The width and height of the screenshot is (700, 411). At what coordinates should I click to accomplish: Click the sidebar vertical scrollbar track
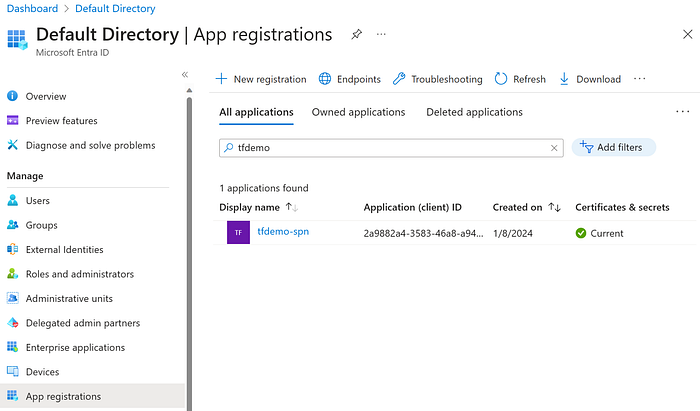(x=189, y=254)
